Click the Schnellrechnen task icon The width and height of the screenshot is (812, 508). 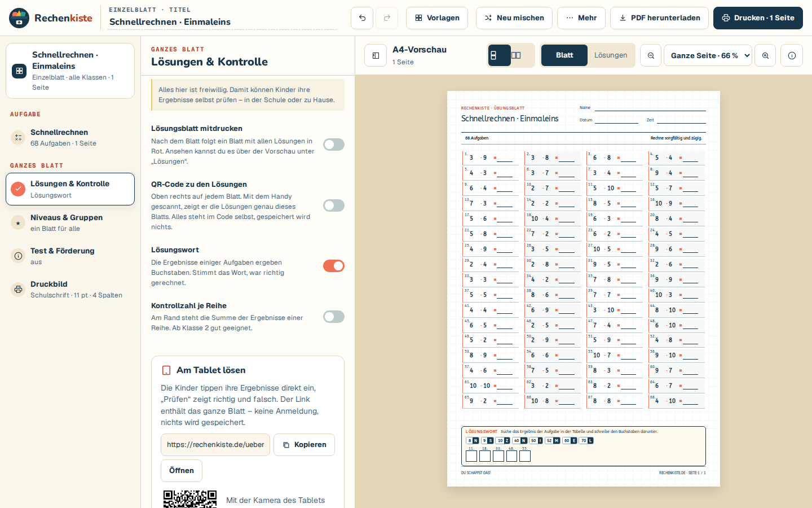[18, 138]
